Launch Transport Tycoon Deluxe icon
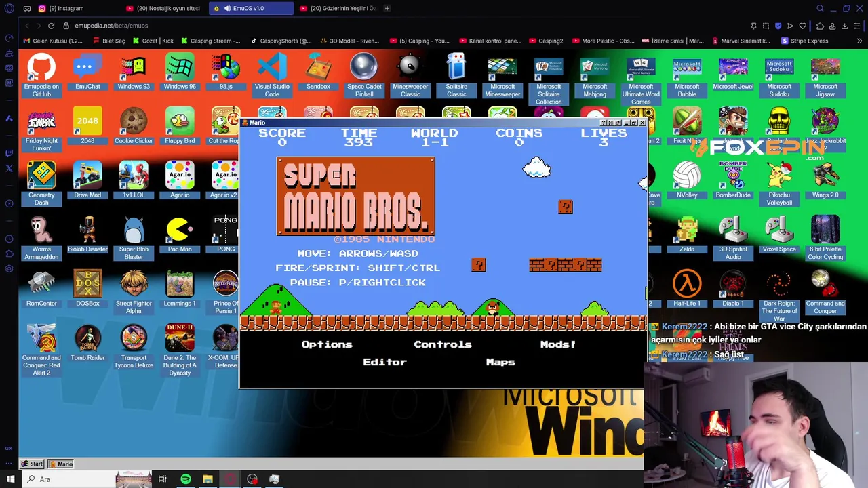The height and width of the screenshot is (488, 868). click(x=134, y=346)
